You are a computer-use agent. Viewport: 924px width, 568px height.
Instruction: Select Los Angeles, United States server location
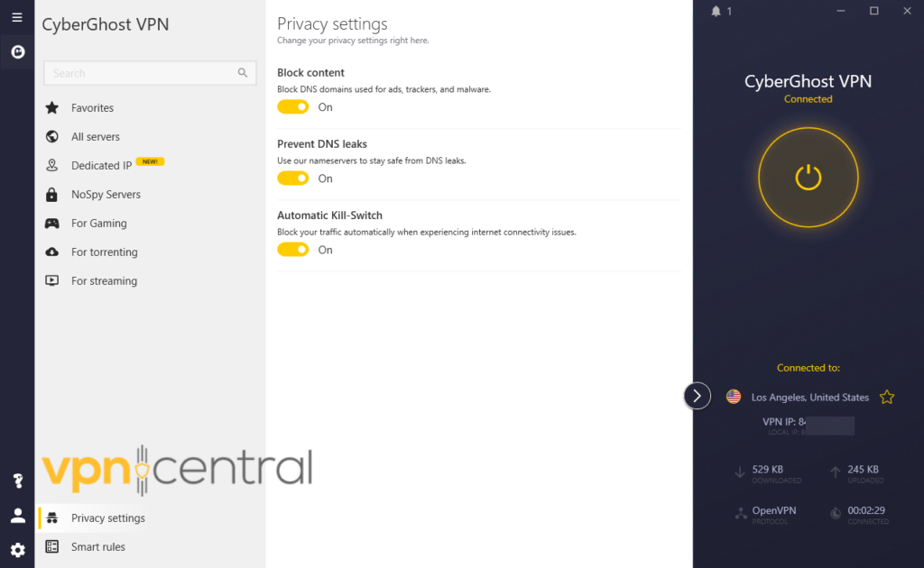809,398
